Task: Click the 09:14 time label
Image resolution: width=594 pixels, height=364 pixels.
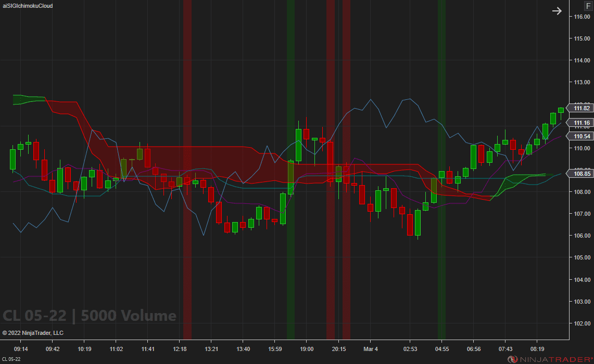Action: point(21,349)
